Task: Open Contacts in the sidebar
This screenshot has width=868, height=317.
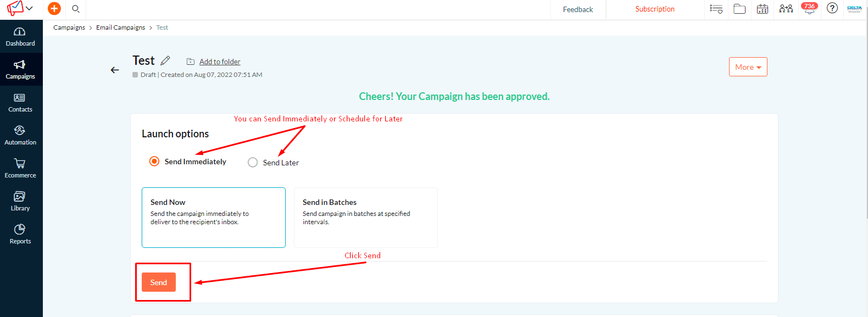Action: (x=20, y=103)
